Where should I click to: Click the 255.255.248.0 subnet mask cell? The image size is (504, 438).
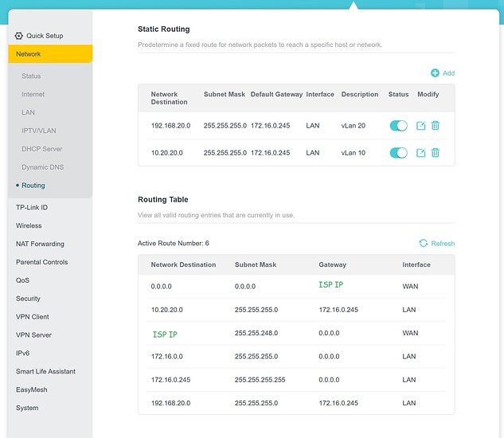pyautogui.click(x=256, y=333)
